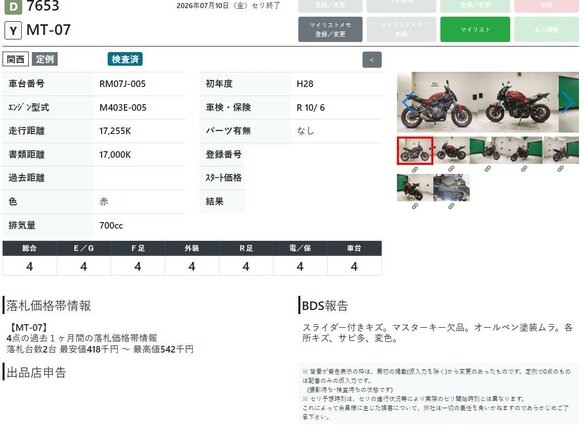
Task: Open the link icon under the red-bordered thumbnail
Action: point(415,169)
